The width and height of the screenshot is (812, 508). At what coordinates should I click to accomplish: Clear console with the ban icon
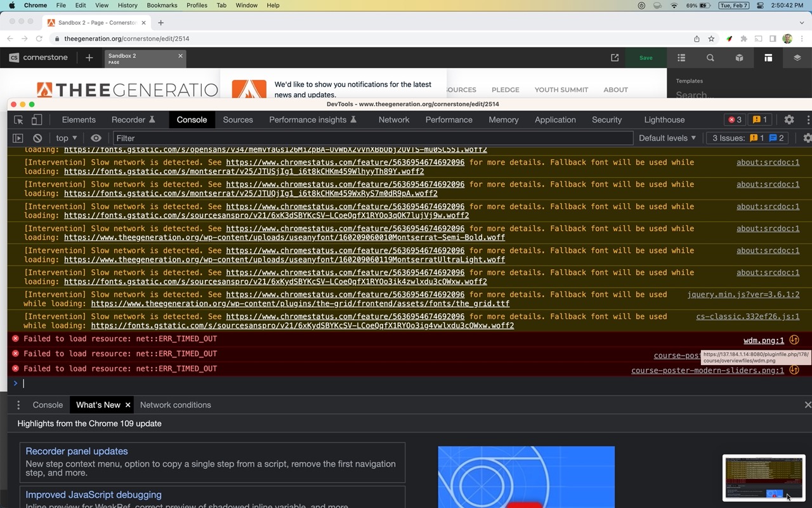[x=37, y=138]
